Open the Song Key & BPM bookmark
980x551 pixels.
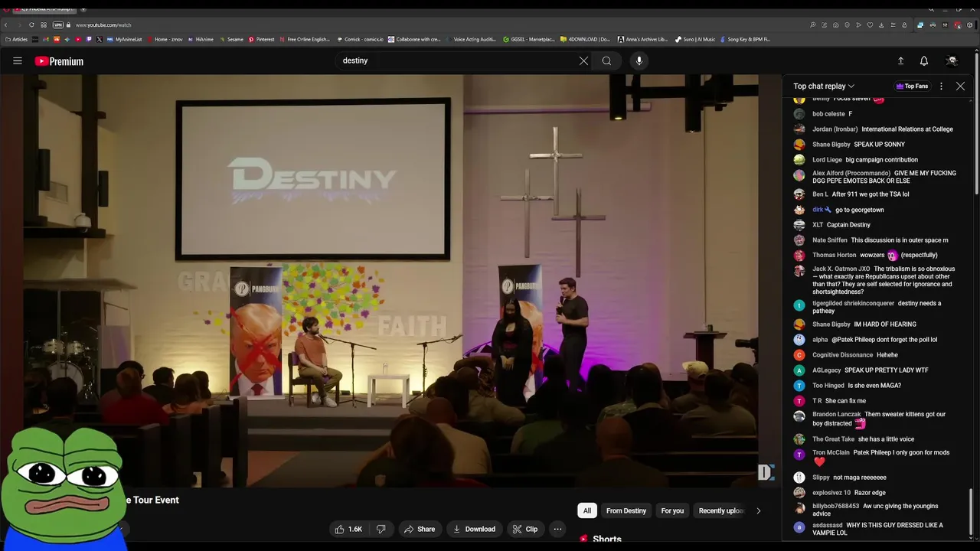point(745,39)
